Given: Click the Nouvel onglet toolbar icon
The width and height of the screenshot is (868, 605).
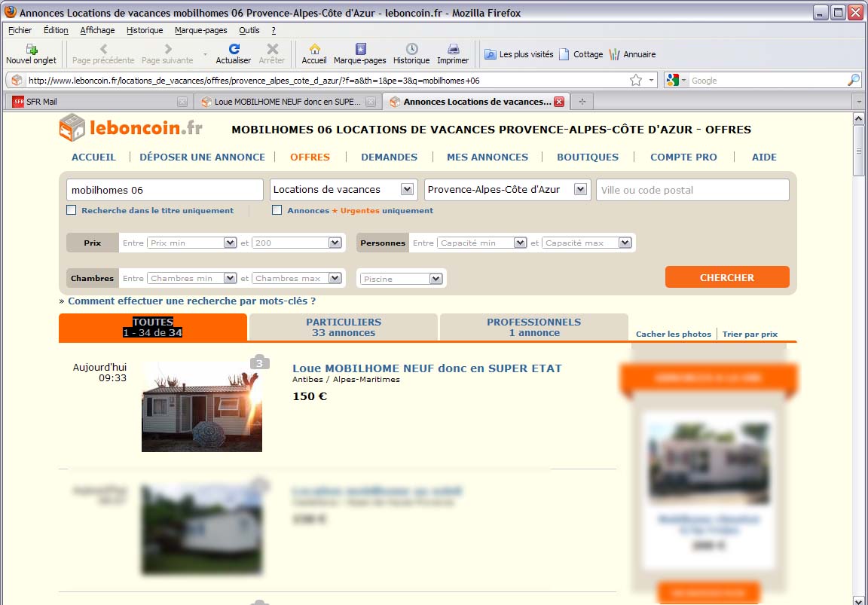Looking at the screenshot, I should (x=31, y=50).
